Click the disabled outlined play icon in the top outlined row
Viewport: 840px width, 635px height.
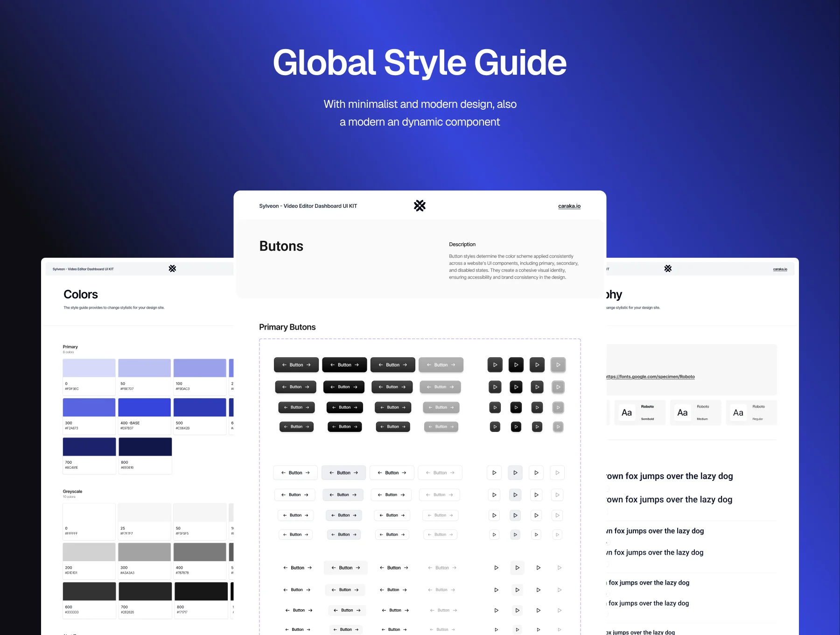[x=557, y=473]
